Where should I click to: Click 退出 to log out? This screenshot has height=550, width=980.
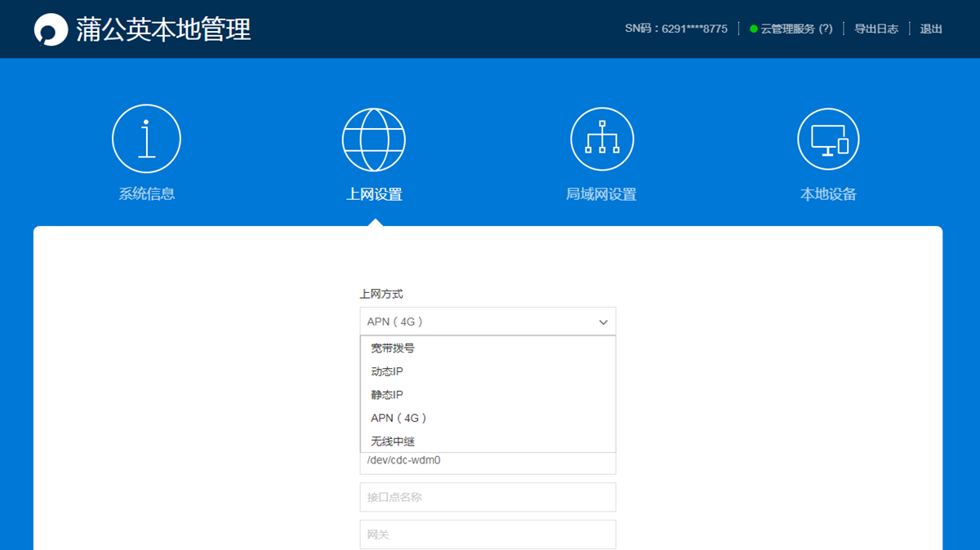[930, 29]
